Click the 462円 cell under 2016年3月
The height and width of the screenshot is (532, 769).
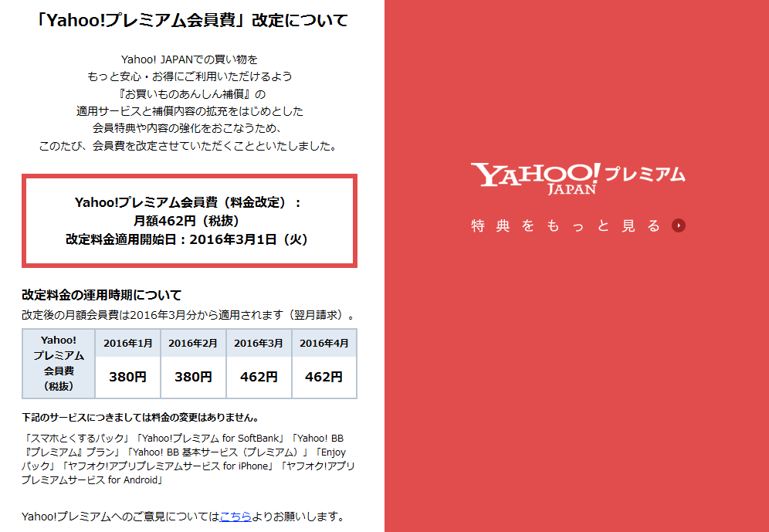(x=259, y=377)
